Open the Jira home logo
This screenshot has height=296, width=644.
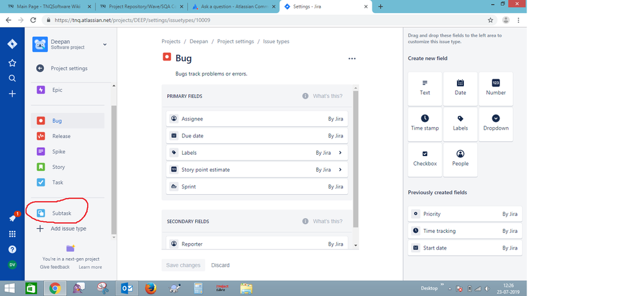click(x=12, y=44)
